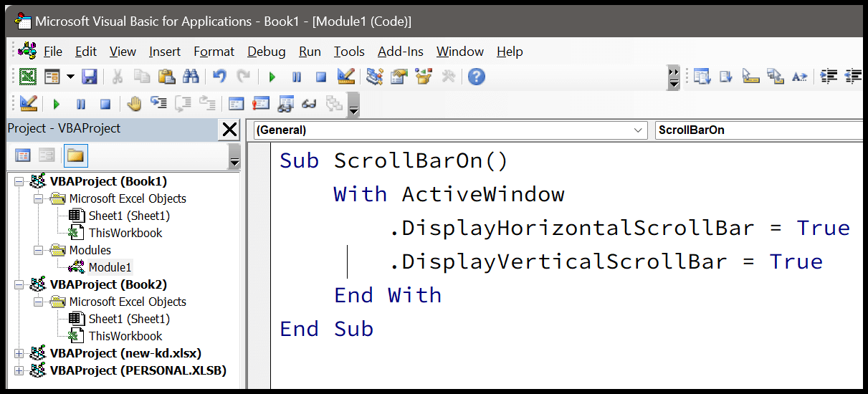This screenshot has width=868, height=394.
Task: Click the Call Stack icon
Action: tap(334, 105)
